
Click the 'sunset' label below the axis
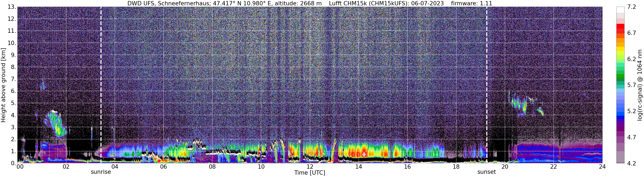(x=486, y=172)
